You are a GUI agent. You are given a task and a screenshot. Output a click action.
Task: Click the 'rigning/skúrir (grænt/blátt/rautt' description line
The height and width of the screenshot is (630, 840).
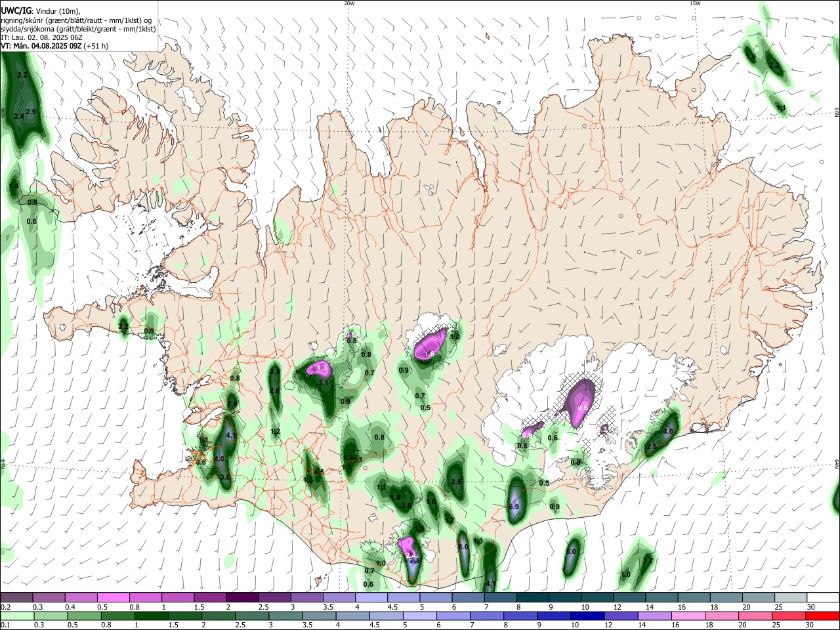click(76, 20)
